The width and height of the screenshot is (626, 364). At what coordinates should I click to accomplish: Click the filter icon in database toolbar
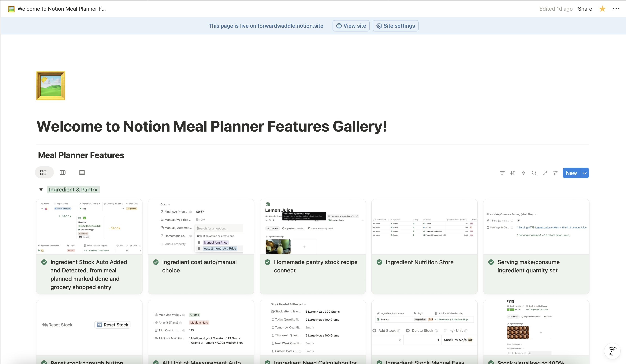pyautogui.click(x=502, y=173)
